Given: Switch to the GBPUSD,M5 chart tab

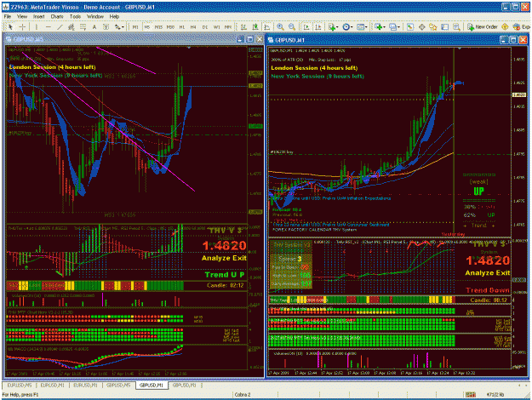Looking at the screenshot, I should [x=118, y=386].
